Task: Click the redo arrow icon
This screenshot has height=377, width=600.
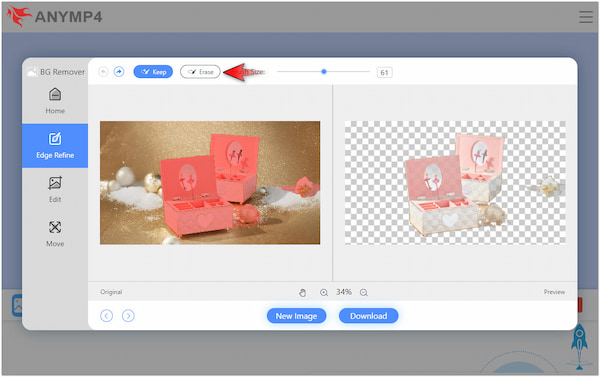Action: pos(119,72)
